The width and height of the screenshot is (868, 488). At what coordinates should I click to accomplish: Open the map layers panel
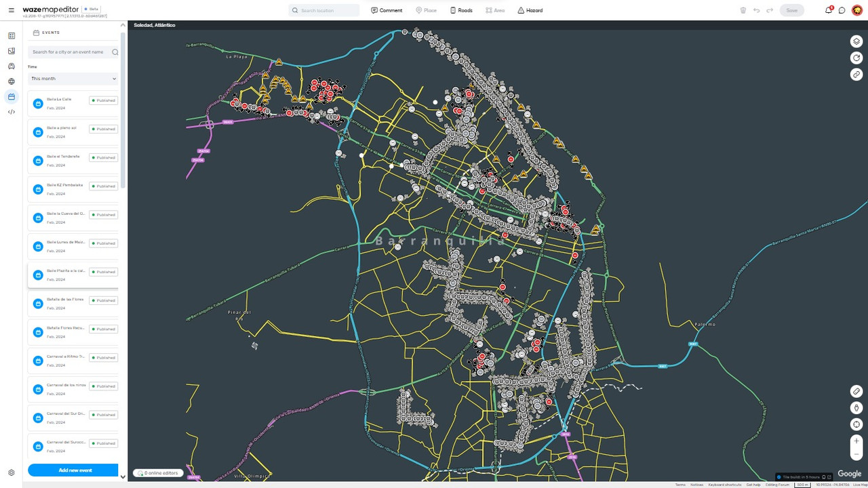tap(856, 41)
